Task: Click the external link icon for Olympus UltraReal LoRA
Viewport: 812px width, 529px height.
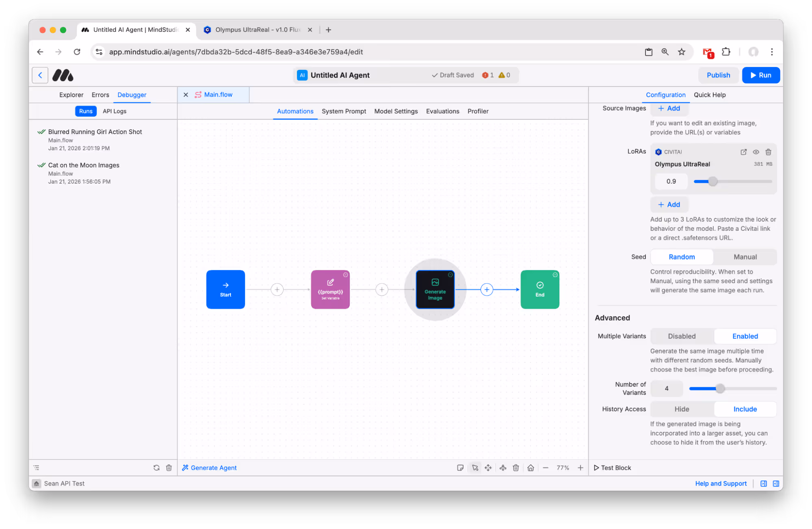Action: [743, 152]
